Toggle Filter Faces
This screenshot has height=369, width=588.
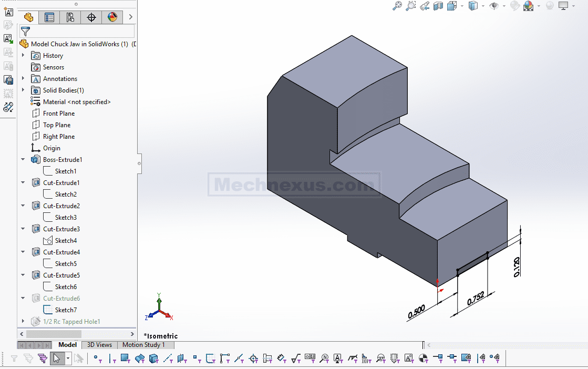126,359
